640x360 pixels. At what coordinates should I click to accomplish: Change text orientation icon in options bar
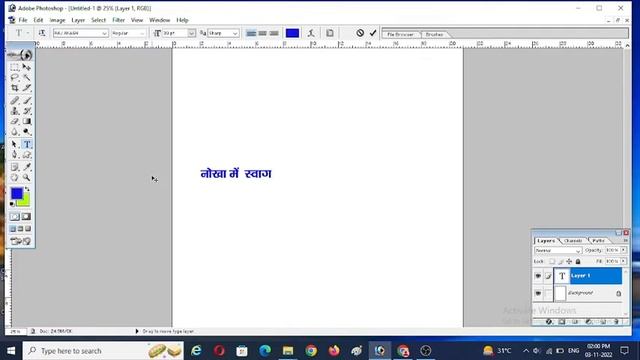[x=42, y=33]
